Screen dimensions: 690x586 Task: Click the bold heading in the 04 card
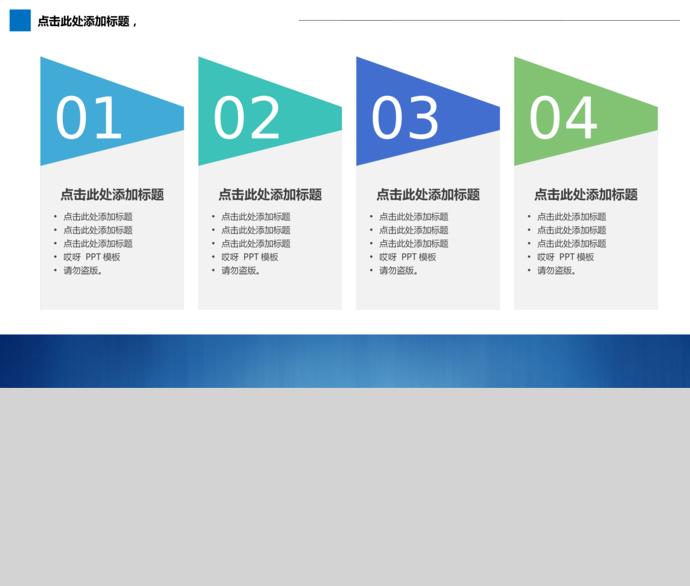[x=586, y=194]
